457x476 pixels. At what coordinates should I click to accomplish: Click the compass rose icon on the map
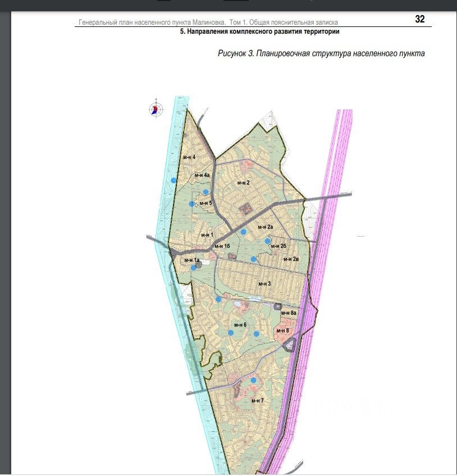click(x=156, y=109)
